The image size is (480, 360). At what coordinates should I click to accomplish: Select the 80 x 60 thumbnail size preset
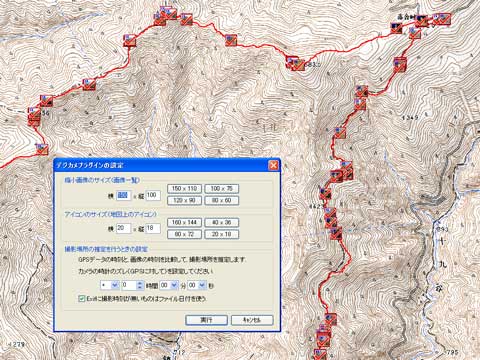coord(221,200)
